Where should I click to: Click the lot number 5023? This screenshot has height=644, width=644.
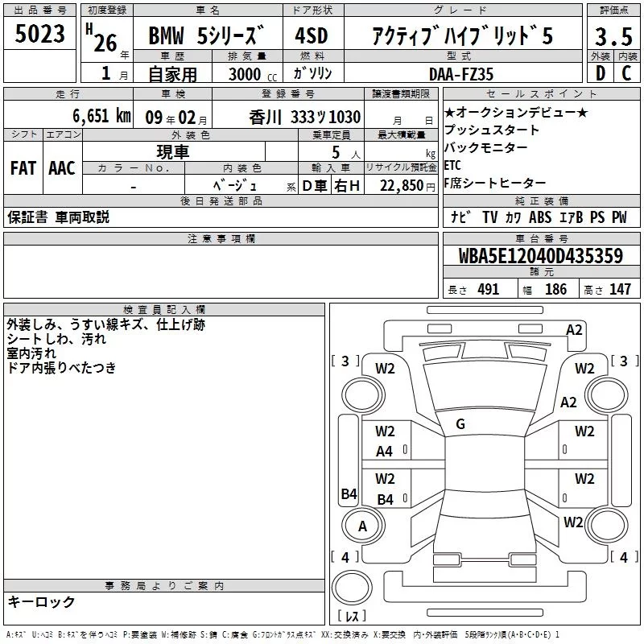39,34
